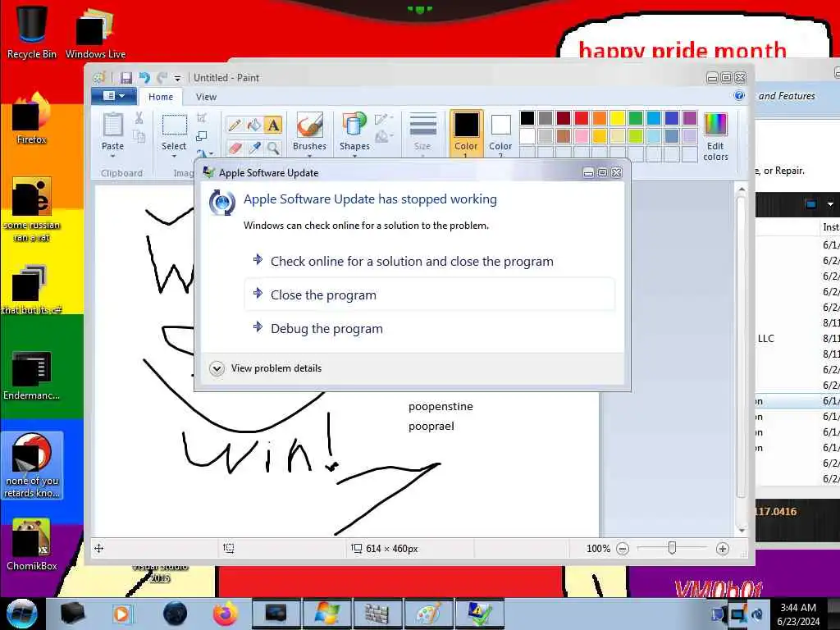Image resolution: width=840 pixels, height=630 pixels.
Task: Choose Close the program option
Action: pyautogui.click(x=429, y=294)
